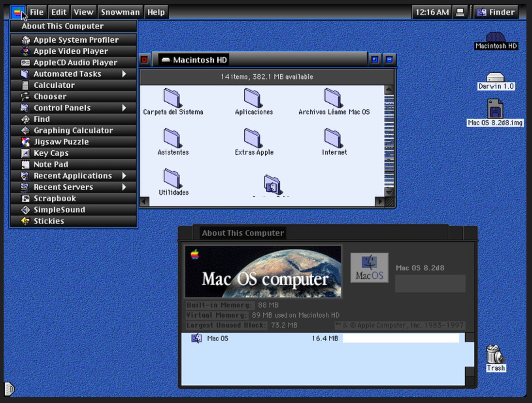This screenshot has height=403, width=532.
Task: Expand Recent Servers submenu arrow
Action: (124, 187)
